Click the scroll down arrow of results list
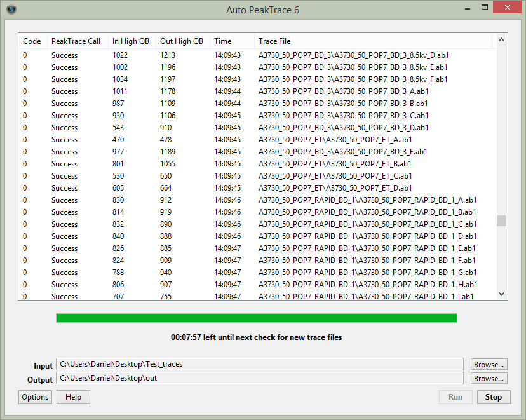The height and width of the screenshot is (420, 526). coord(501,294)
